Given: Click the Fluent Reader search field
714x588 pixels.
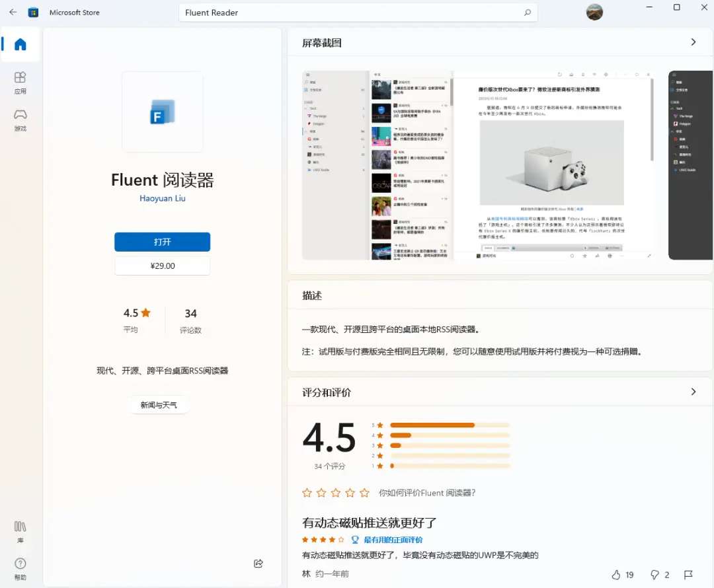Looking at the screenshot, I should click(350, 13).
